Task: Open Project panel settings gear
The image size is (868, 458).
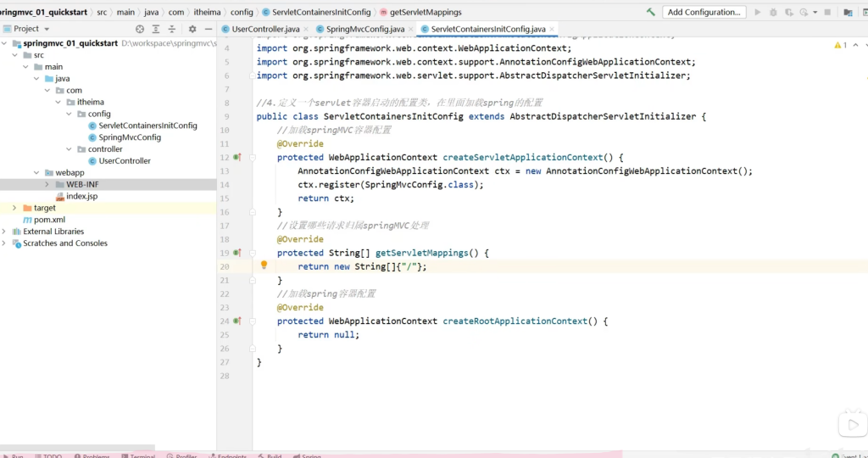Action: pos(192,29)
